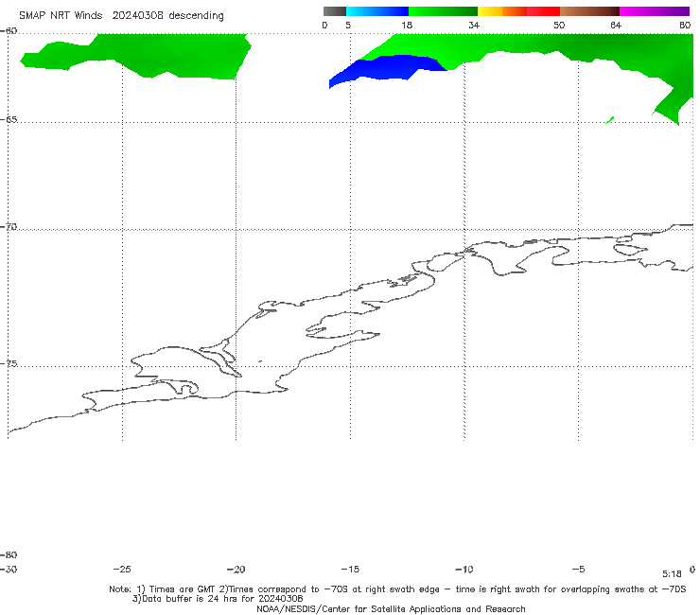The image size is (700, 615).
Task: Click the latitude label '-70'
Action: pyautogui.click(x=9, y=227)
